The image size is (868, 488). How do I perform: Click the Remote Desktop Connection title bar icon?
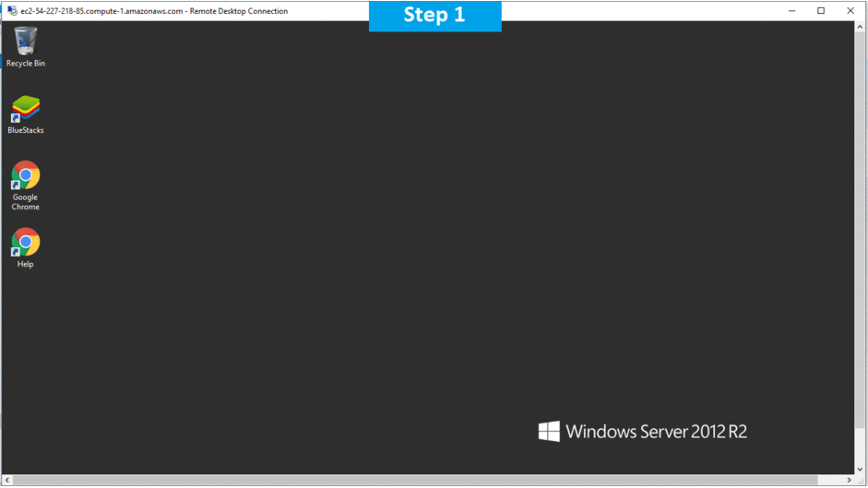click(11, 11)
